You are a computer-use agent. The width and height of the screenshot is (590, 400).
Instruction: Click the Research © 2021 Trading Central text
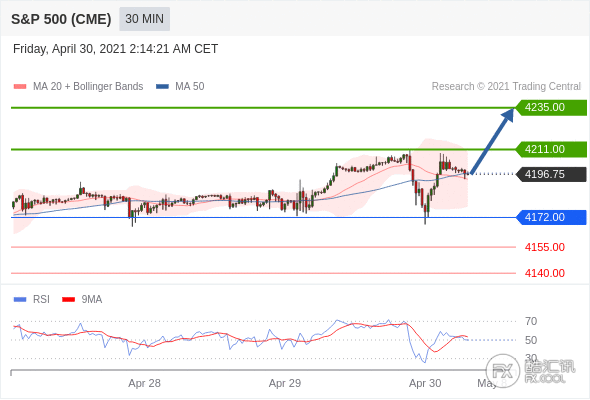point(506,87)
